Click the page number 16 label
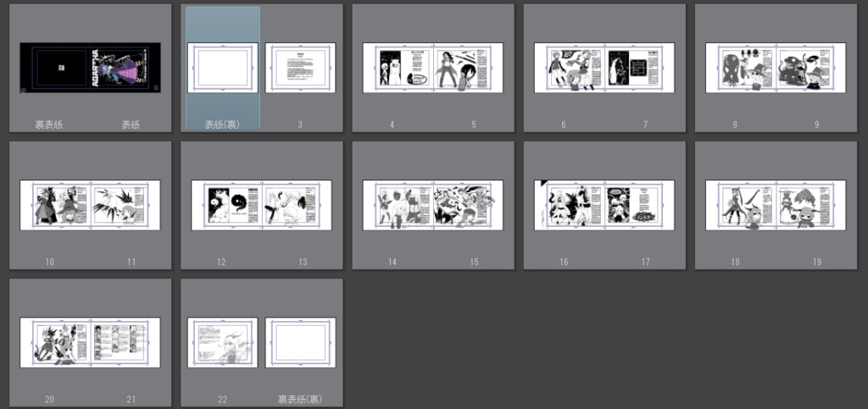Screen dimensions: 868x409 tap(564, 262)
